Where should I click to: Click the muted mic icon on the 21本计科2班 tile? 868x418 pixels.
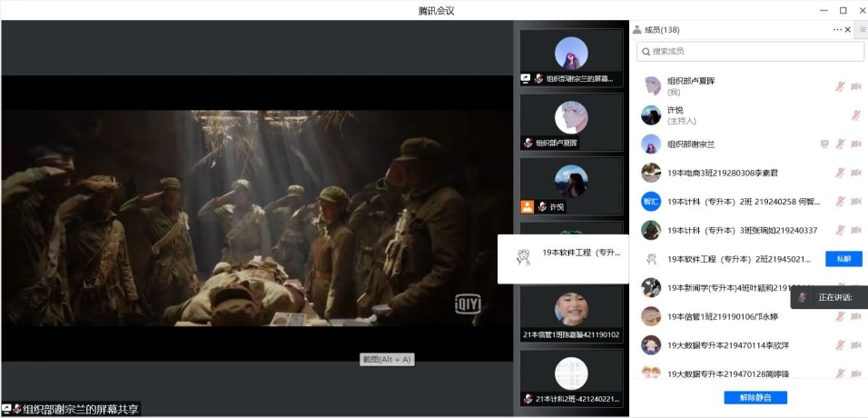point(528,399)
